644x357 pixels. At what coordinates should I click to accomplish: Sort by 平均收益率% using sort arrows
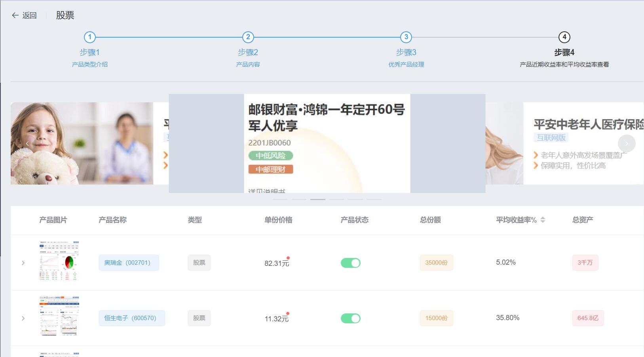coord(543,220)
